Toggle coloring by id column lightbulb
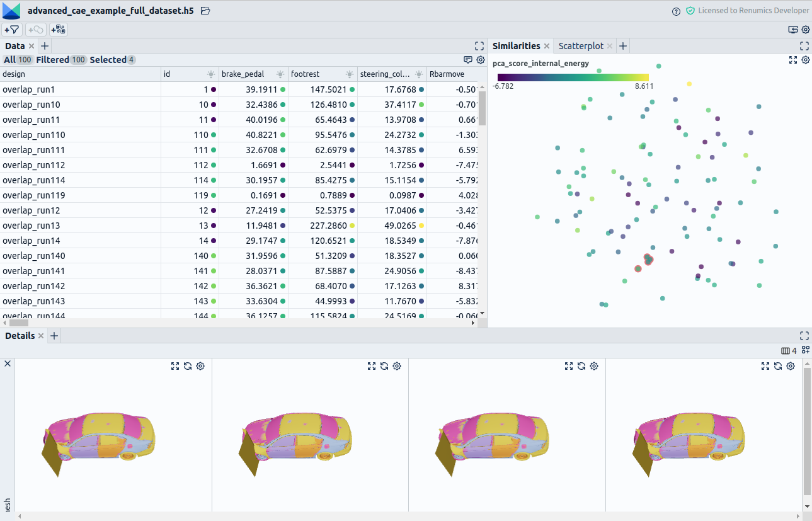Screen dimensions: 812x521 (x=211, y=74)
